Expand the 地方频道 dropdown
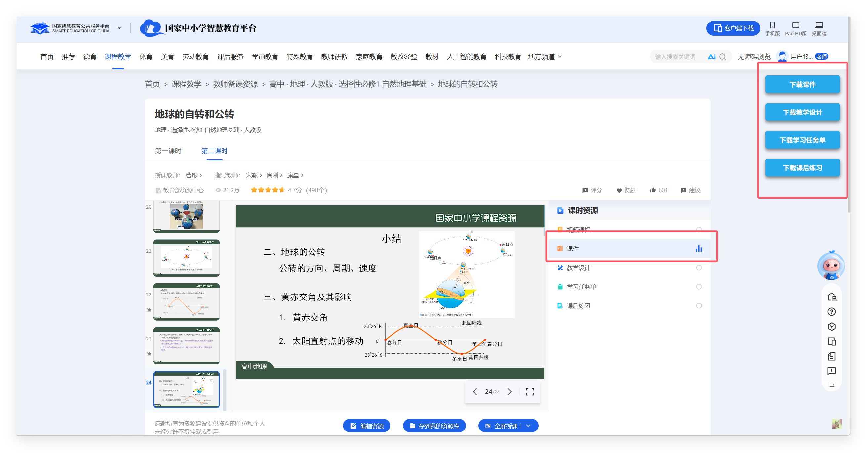This screenshot has height=453, width=868. click(x=560, y=56)
